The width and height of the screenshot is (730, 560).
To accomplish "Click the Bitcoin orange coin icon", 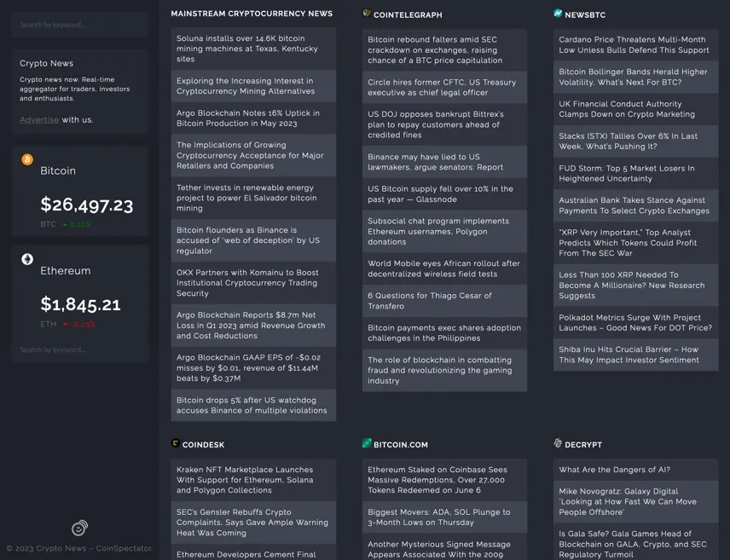I will coord(27,159).
